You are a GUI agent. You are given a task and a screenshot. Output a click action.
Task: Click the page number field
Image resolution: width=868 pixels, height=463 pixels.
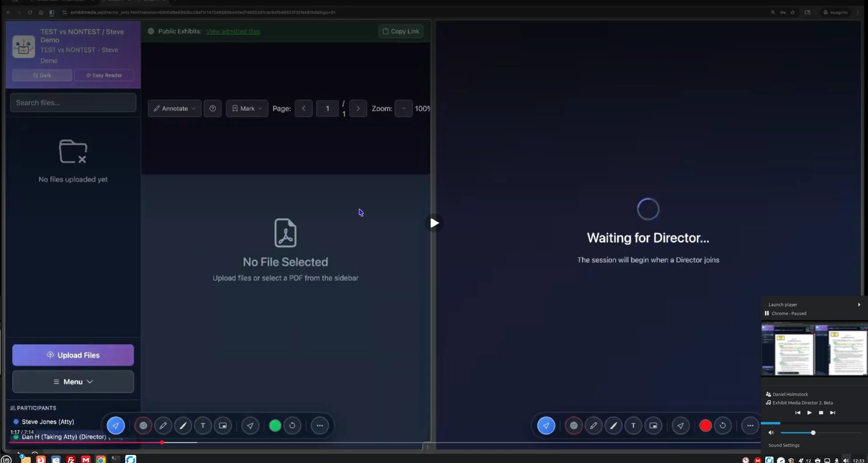coord(327,108)
